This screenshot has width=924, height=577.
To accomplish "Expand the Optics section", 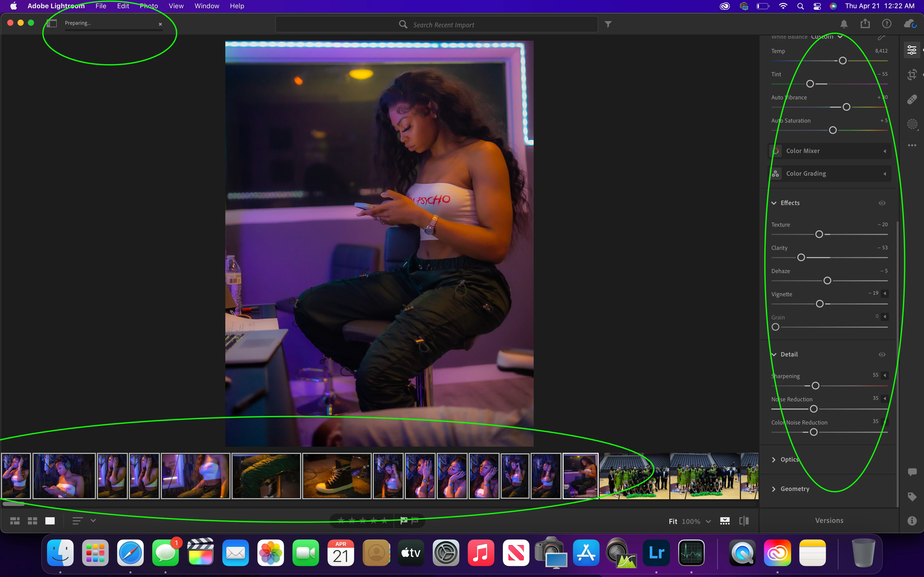I will [x=789, y=460].
